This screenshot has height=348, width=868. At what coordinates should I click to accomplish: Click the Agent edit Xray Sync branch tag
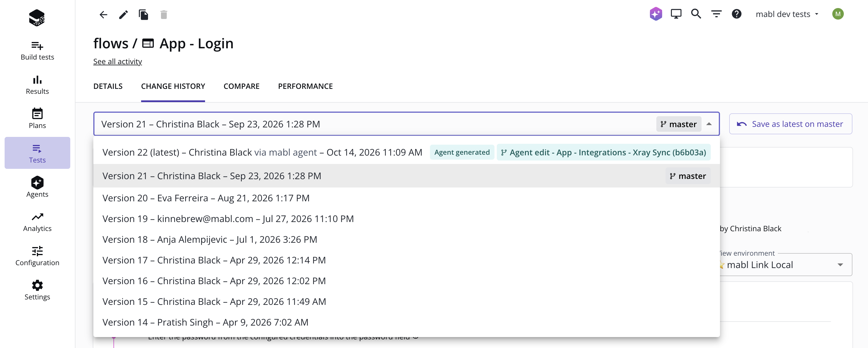coord(603,152)
